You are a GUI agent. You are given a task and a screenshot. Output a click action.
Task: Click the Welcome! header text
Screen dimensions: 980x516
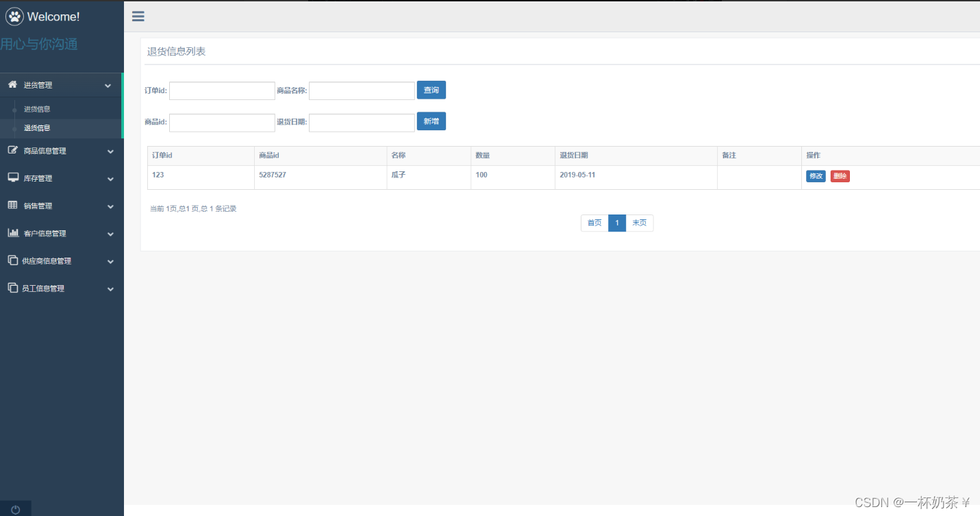tap(53, 16)
